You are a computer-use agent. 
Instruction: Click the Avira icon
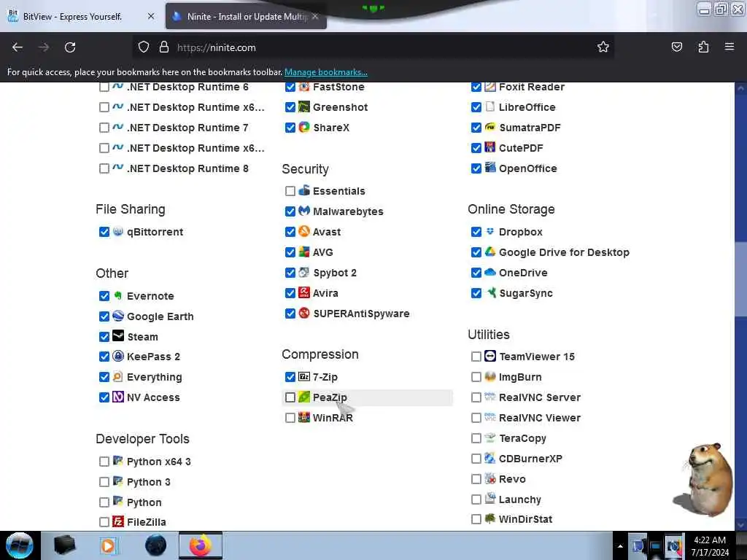tap(304, 292)
